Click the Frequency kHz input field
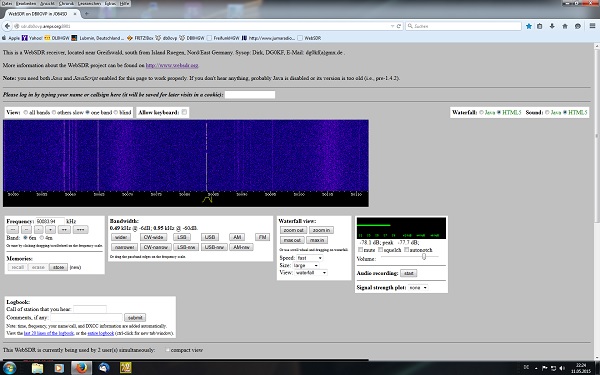600x375 pixels. click(50, 221)
